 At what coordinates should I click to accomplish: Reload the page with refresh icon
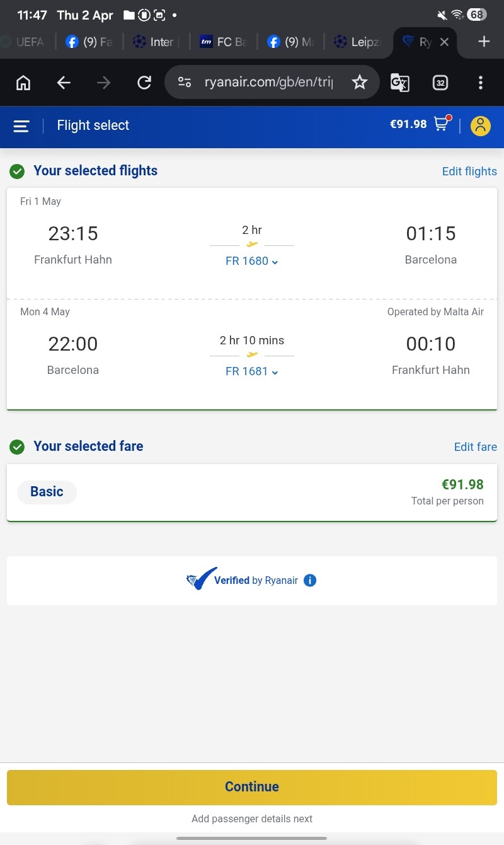coord(144,83)
